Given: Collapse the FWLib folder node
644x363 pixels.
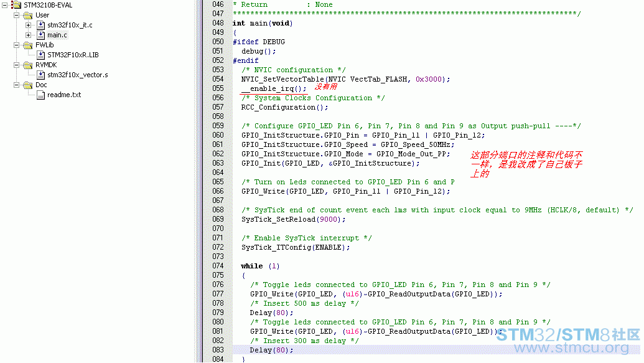Looking at the screenshot, I should [16, 45].
